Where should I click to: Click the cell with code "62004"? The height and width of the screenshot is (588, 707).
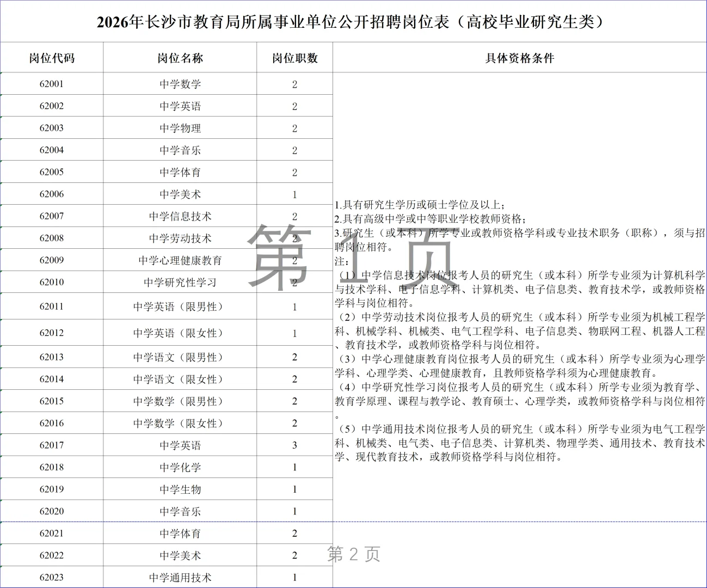(x=52, y=150)
